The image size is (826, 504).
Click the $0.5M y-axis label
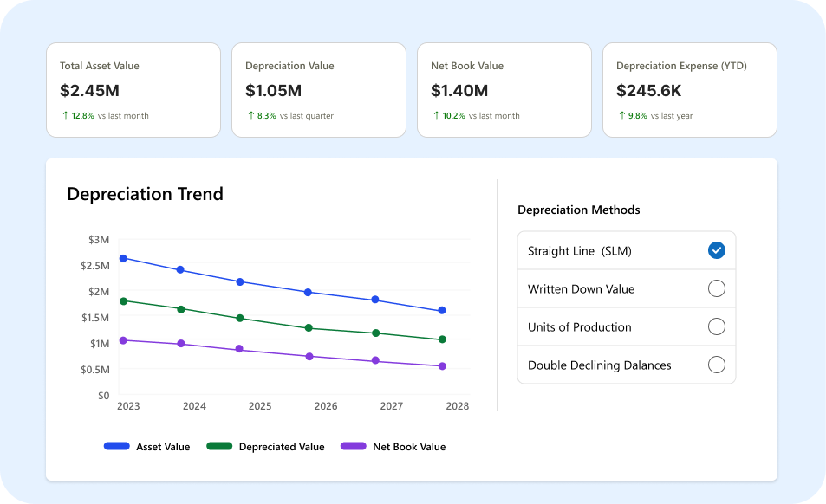95,369
